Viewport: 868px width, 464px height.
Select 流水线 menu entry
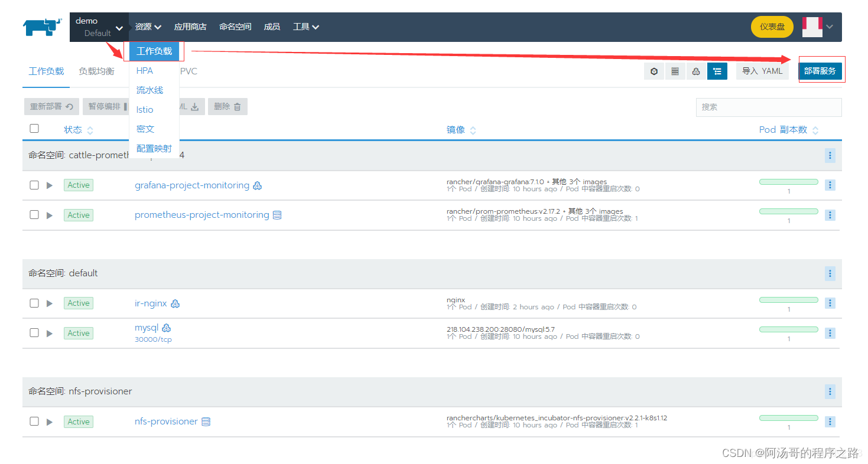[149, 90]
